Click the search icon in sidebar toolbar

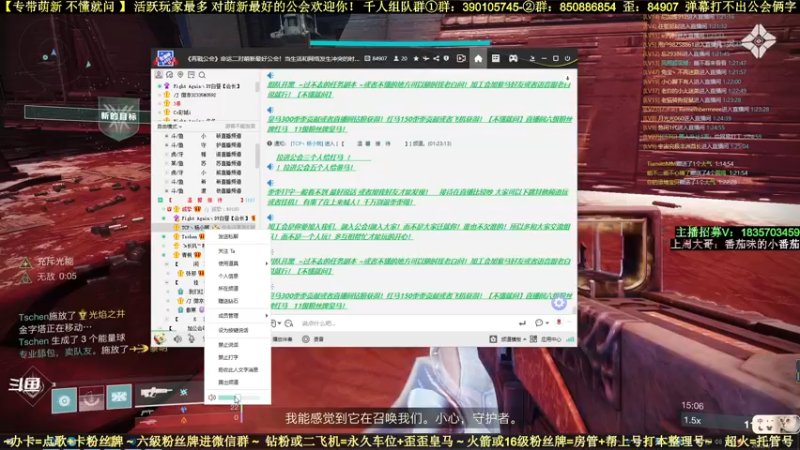(x=202, y=75)
